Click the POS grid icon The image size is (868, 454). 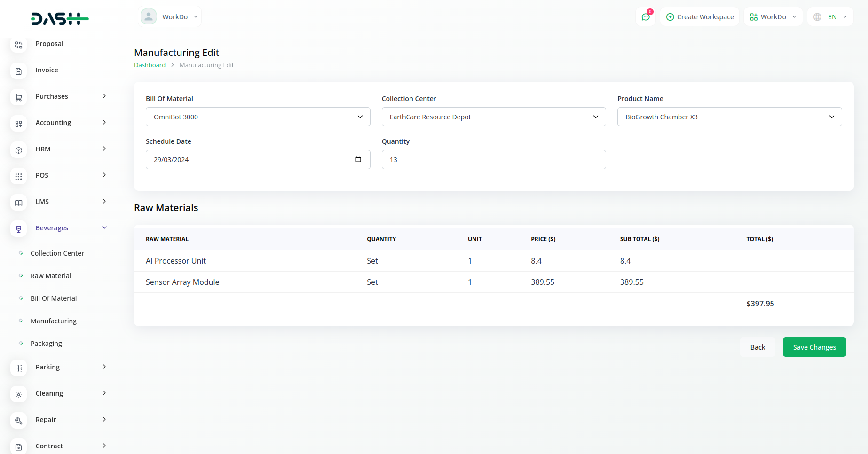click(x=19, y=176)
